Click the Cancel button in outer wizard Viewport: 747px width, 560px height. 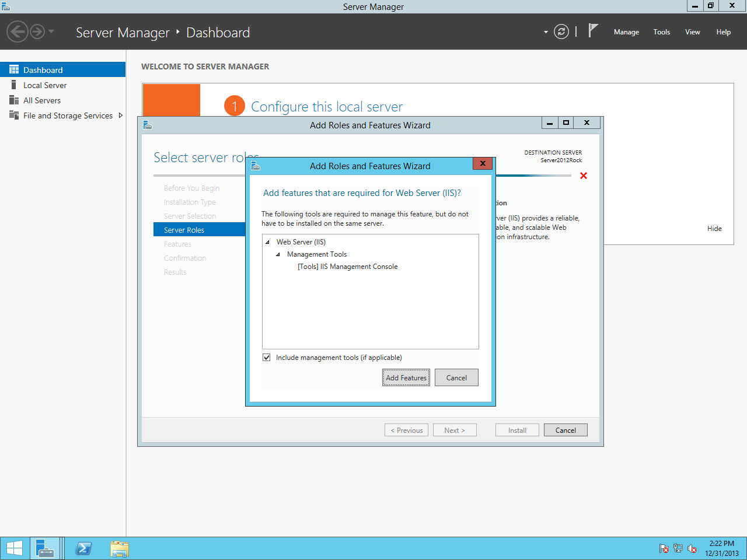point(566,430)
